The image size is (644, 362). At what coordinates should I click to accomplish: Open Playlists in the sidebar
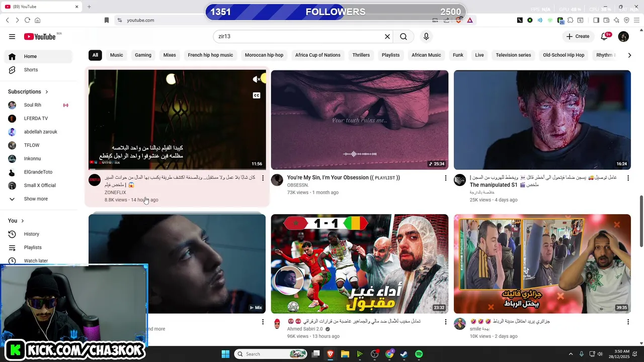click(38, 247)
